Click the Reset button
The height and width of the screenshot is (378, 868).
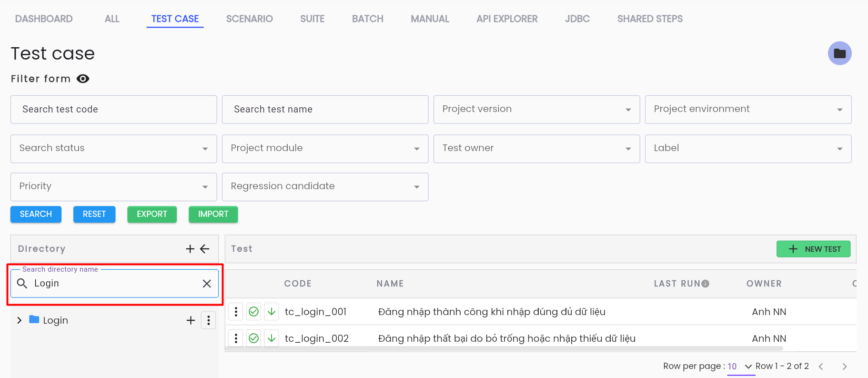[x=94, y=215]
